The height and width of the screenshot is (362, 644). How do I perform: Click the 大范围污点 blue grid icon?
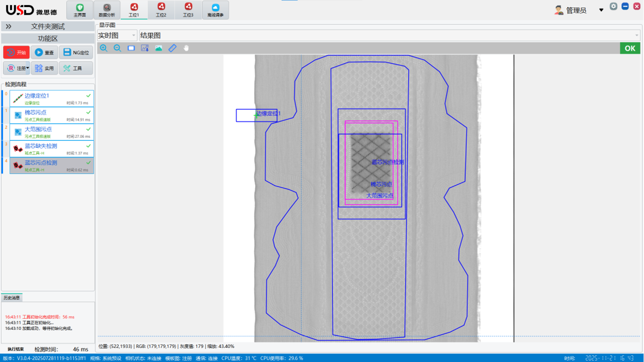[18, 132]
